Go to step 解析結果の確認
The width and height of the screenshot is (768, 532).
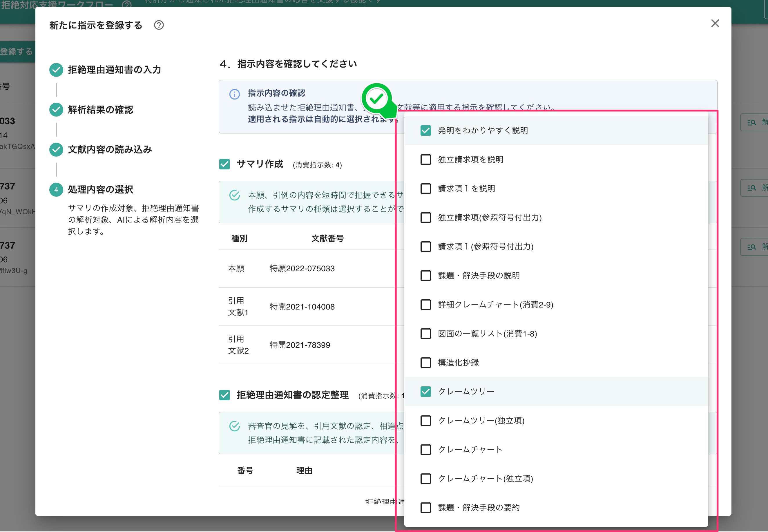[100, 110]
